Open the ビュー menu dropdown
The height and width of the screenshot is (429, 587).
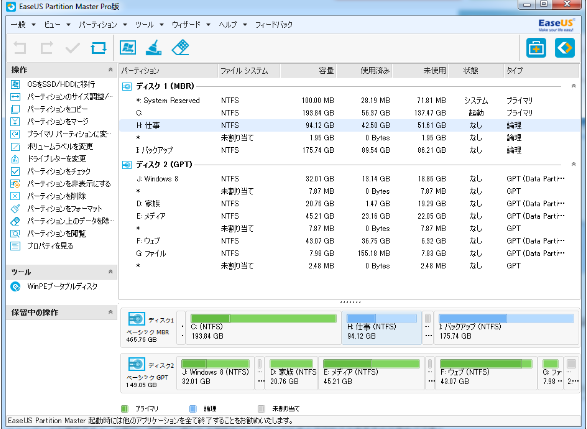(57, 25)
